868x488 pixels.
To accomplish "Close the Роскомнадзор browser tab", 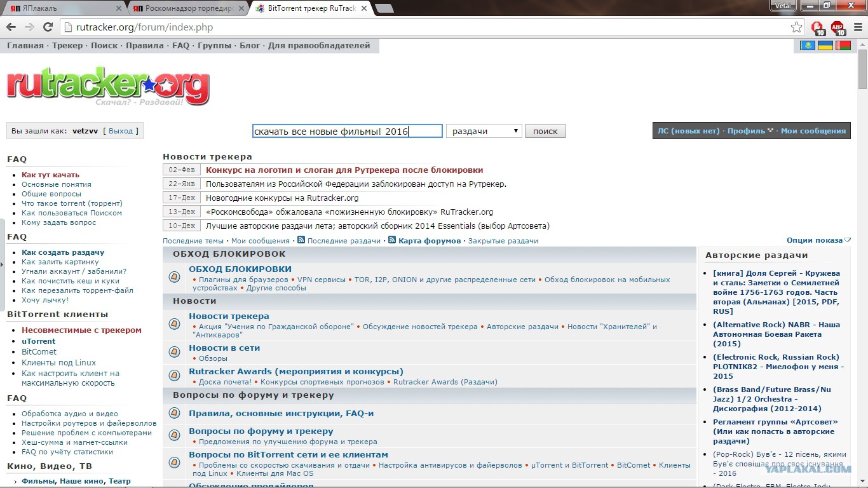I will 241,9.
